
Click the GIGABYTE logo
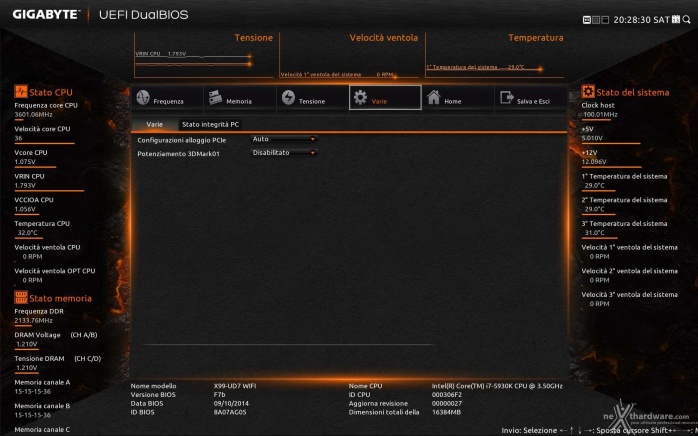(x=46, y=15)
